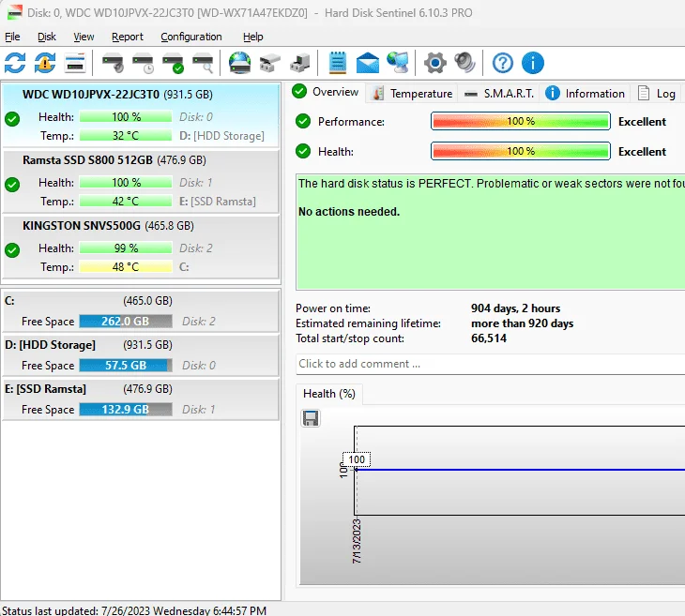Click the computer over blocks icon
Image resolution: width=685 pixels, height=616 pixels.
[x=300, y=63]
